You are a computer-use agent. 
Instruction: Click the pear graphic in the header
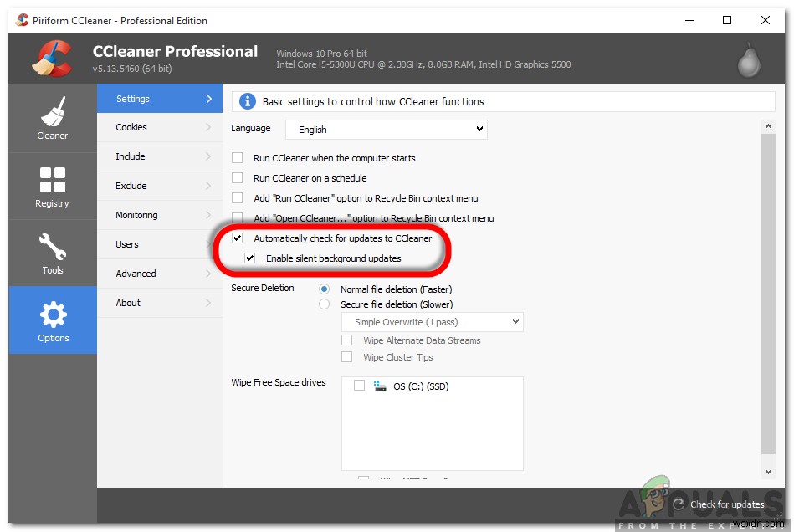coord(747,59)
